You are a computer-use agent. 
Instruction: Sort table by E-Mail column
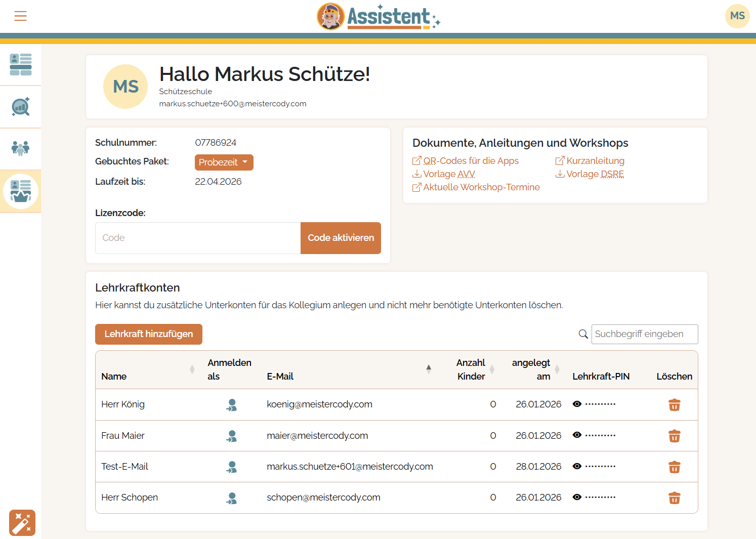pos(429,369)
